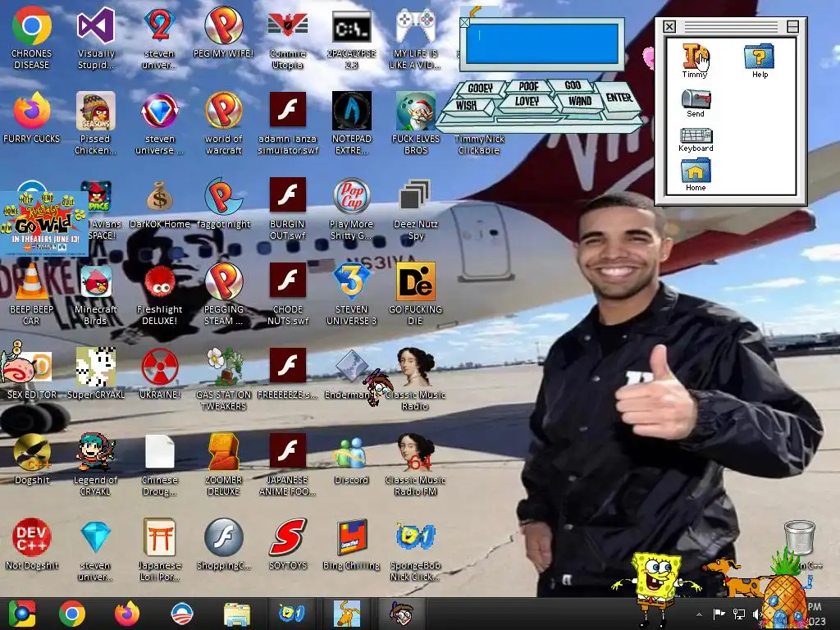Image resolution: width=840 pixels, height=630 pixels.
Task: Open the SpongeBob Nick Click icon
Action: point(415,536)
